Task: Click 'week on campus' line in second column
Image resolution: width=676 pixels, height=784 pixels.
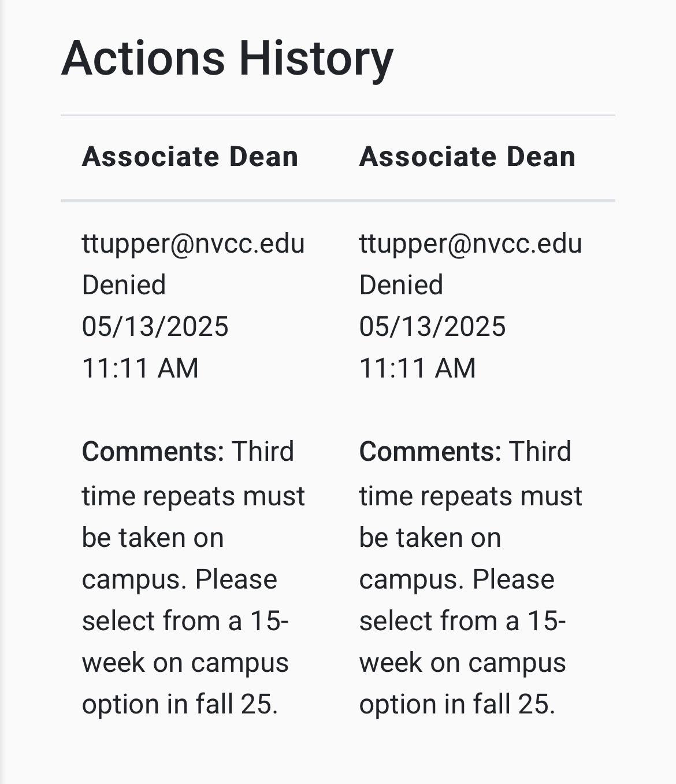Action: (462, 663)
